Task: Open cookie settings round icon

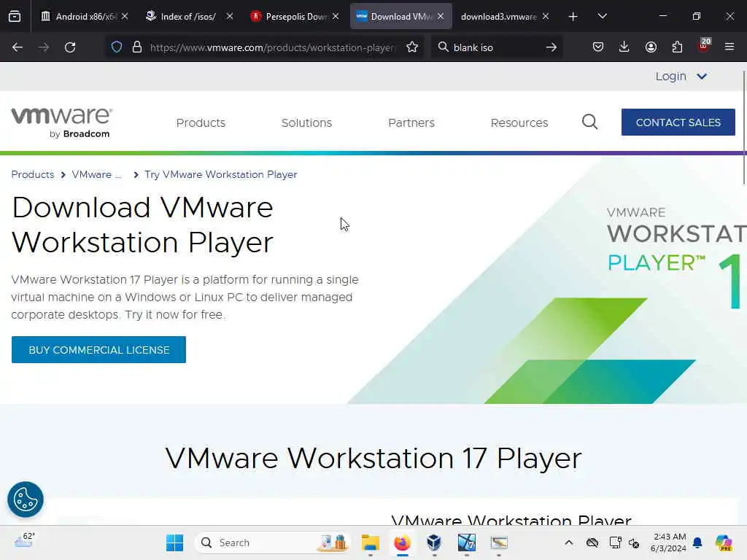Action: pyautogui.click(x=26, y=499)
